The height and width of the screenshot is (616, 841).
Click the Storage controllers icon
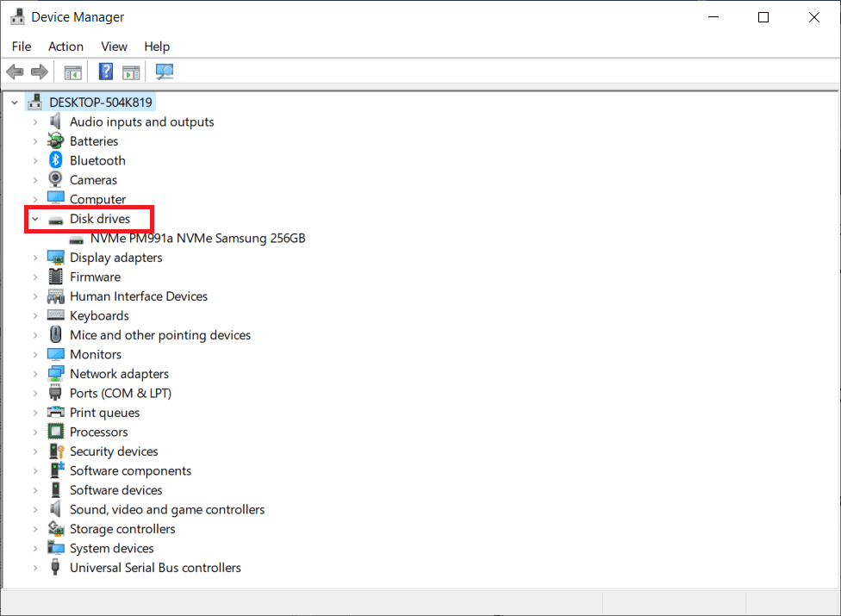coord(56,529)
